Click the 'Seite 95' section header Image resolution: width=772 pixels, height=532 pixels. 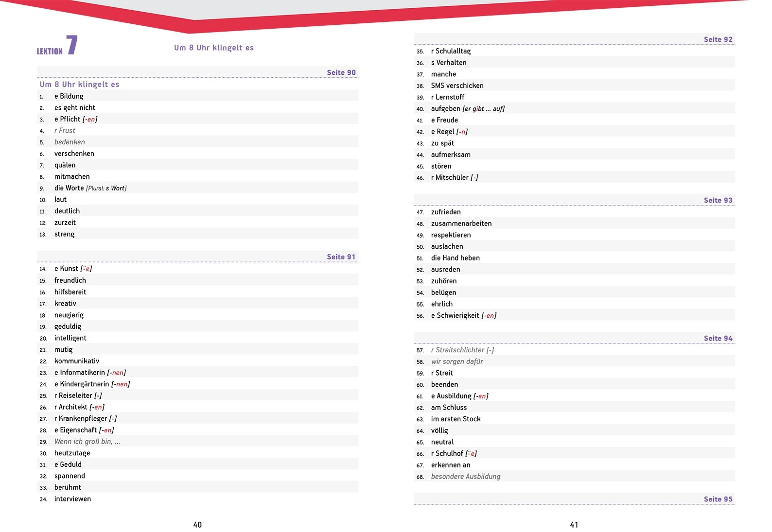[x=718, y=499]
